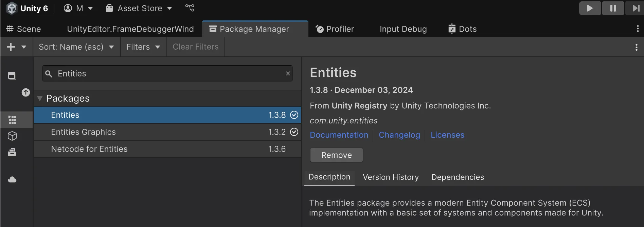This screenshot has width=644, height=227.
Task: Open the Version History tab
Action: (391, 177)
